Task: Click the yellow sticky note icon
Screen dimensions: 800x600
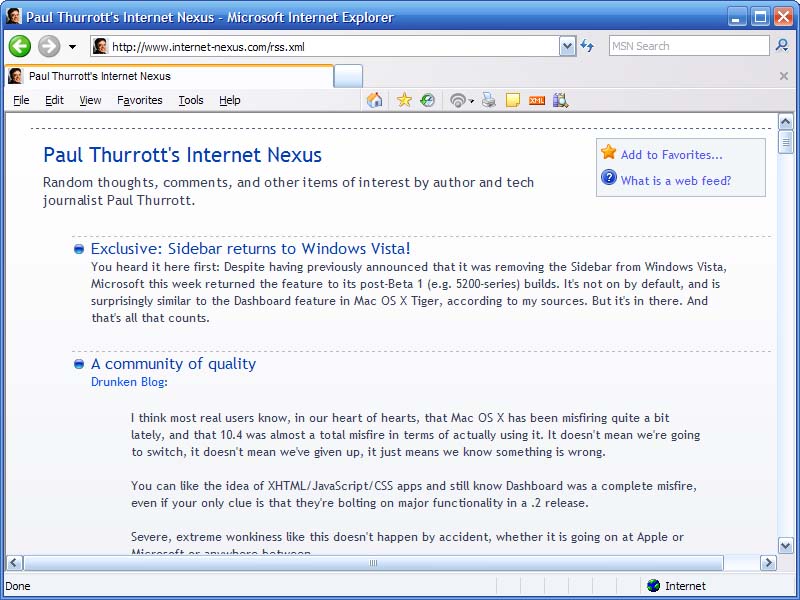Action: [x=513, y=100]
